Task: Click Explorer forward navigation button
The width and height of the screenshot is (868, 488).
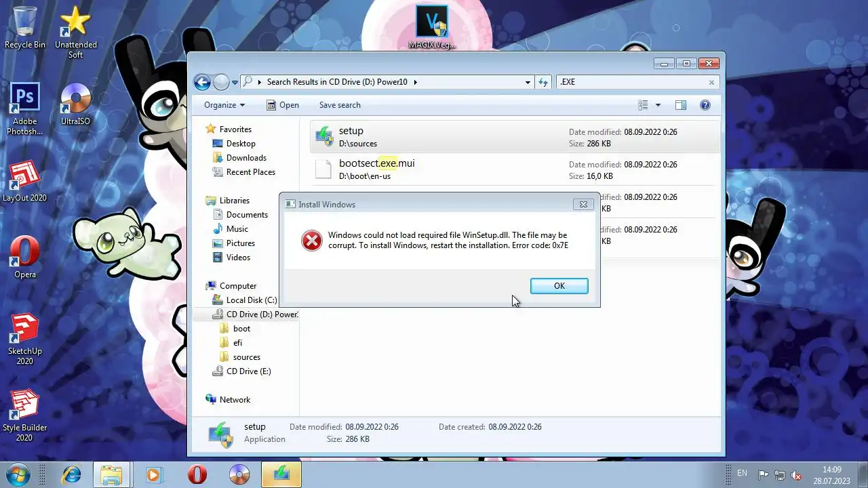Action: tap(221, 82)
